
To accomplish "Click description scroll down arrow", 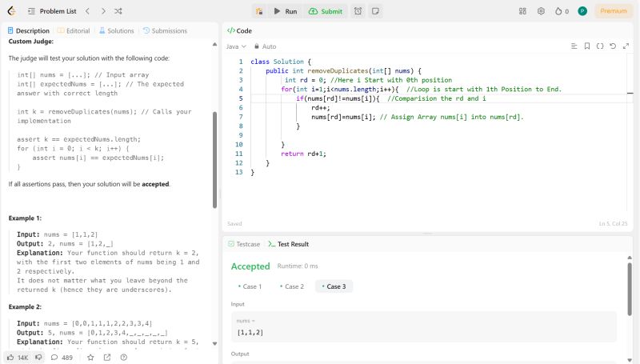I will click(214, 343).
